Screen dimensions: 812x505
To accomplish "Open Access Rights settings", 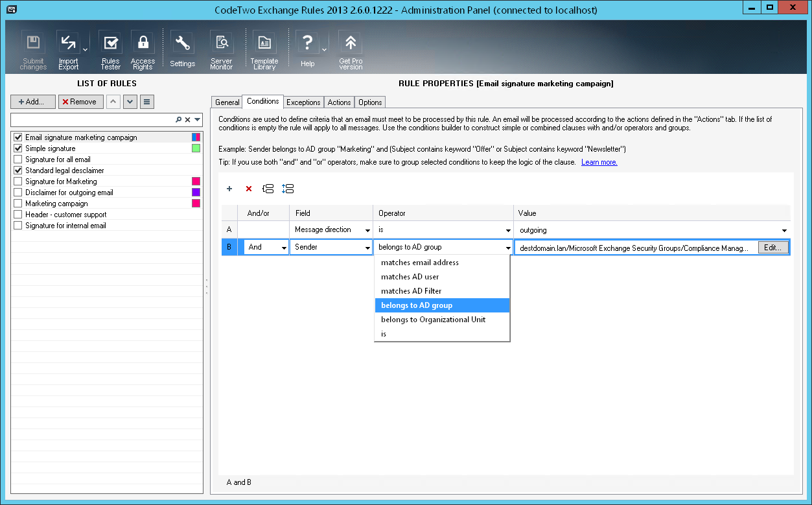I will point(143,50).
